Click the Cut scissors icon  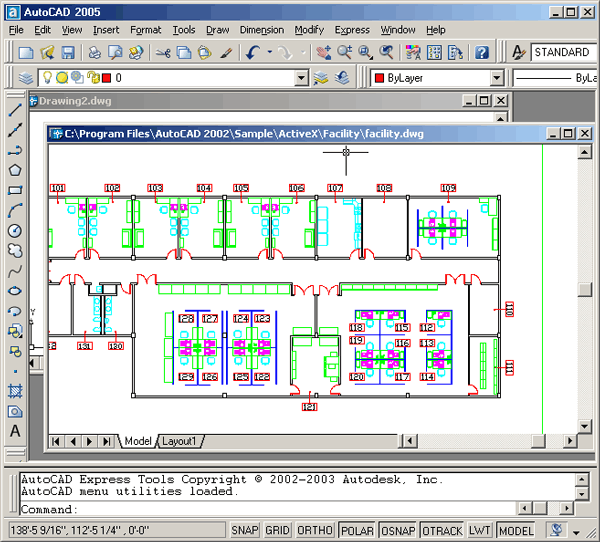(163, 52)
